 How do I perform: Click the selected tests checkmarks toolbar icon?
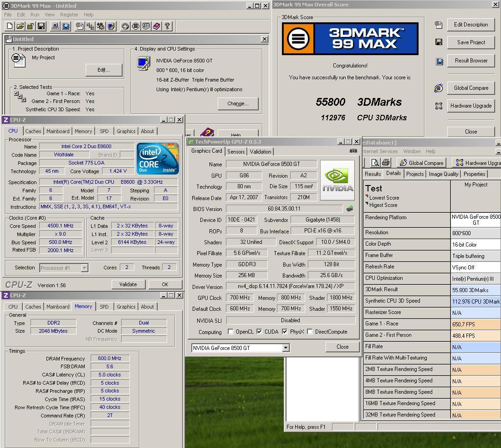click(90, 26)
